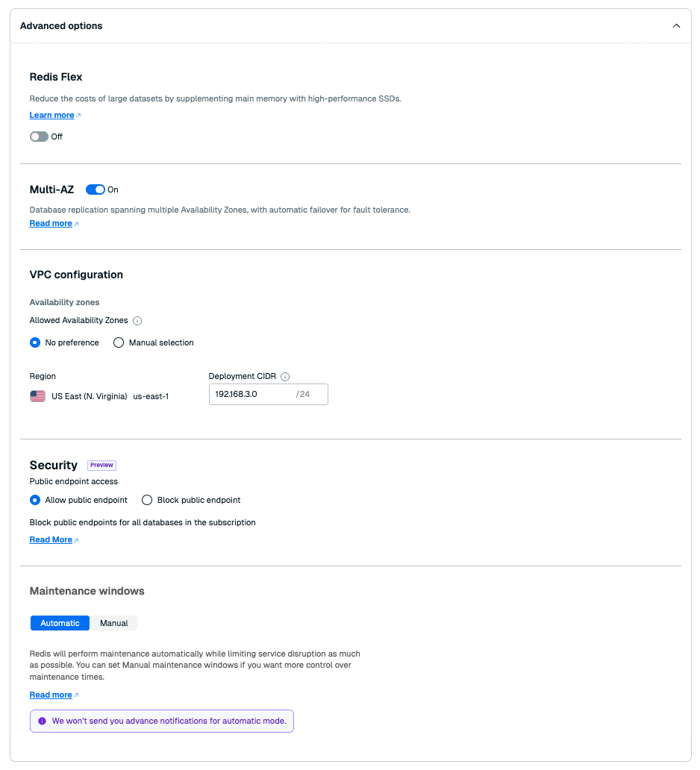
Task: Click the Deployment CIDR info icon
Action: tap(285, 377)
